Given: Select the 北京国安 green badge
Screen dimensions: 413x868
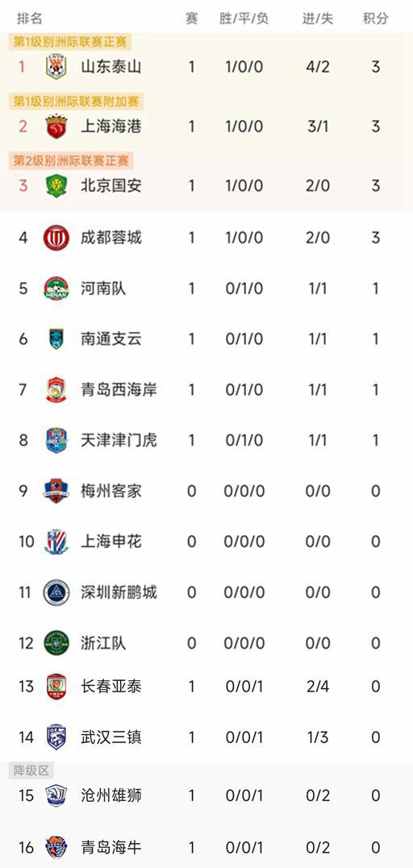Looking at the screenshot, I should point(56,185).
